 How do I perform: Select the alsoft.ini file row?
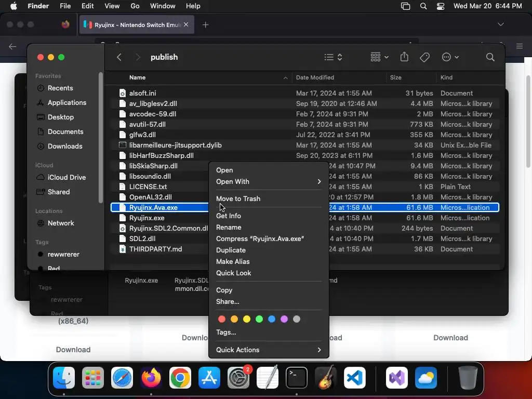click(304, 93)
